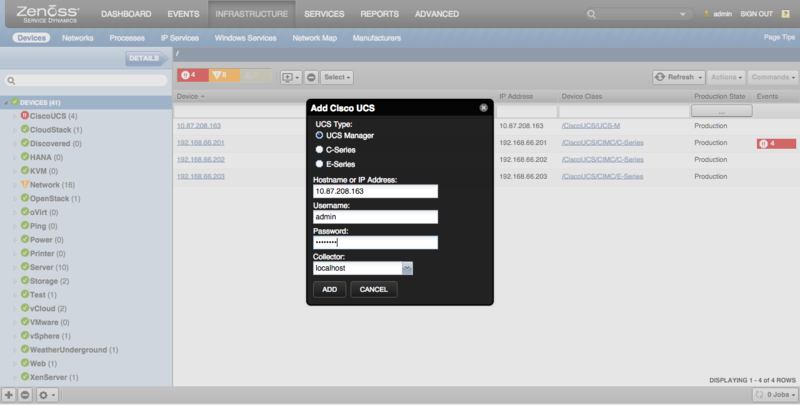Open the EVENTS menu

pos(183,14)
